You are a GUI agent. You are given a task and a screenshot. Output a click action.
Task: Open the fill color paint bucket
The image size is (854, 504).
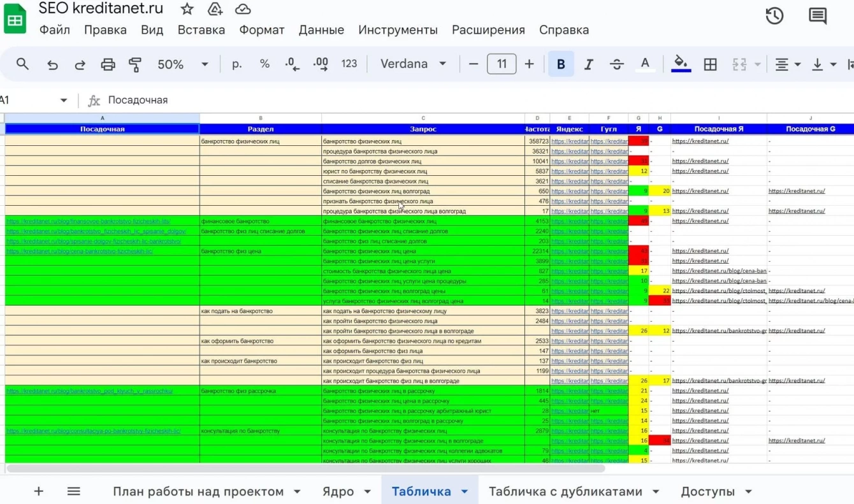pos(681,63)
